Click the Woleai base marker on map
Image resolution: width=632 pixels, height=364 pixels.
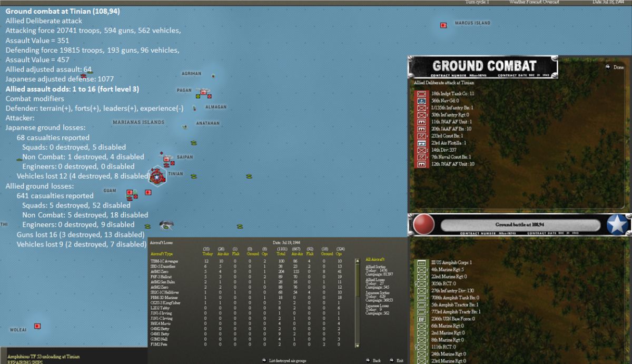tap(37, 326)
